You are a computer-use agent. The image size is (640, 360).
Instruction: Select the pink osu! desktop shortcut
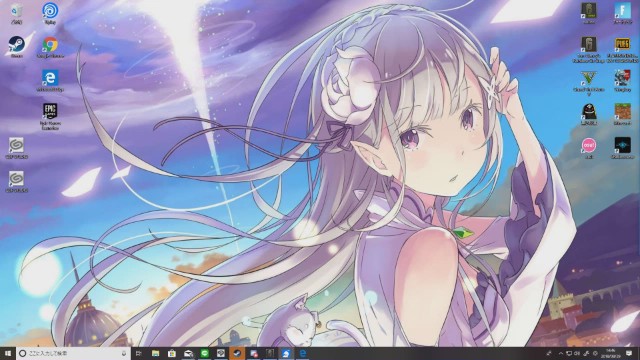[x=589, y=147]
